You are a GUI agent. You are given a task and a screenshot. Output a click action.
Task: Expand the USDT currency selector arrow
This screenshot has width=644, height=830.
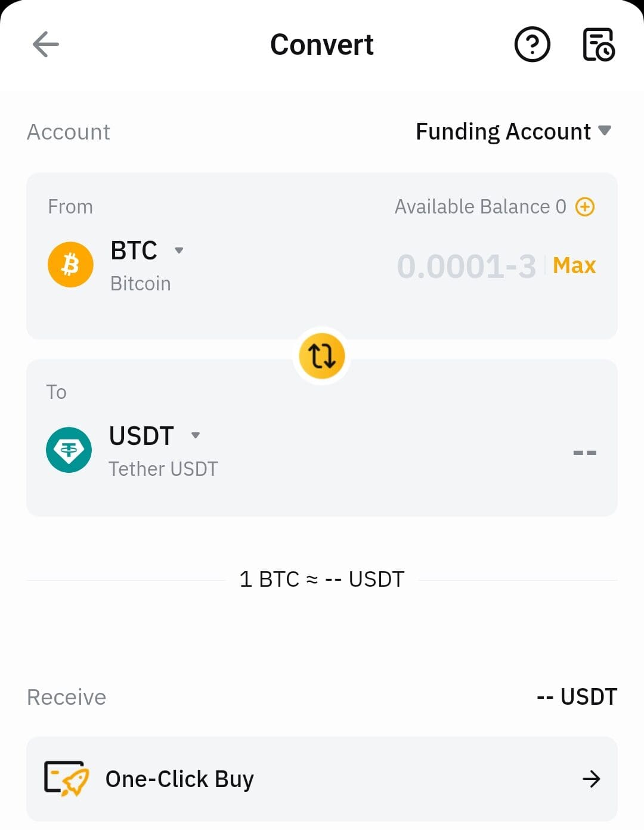click(196, 435)
